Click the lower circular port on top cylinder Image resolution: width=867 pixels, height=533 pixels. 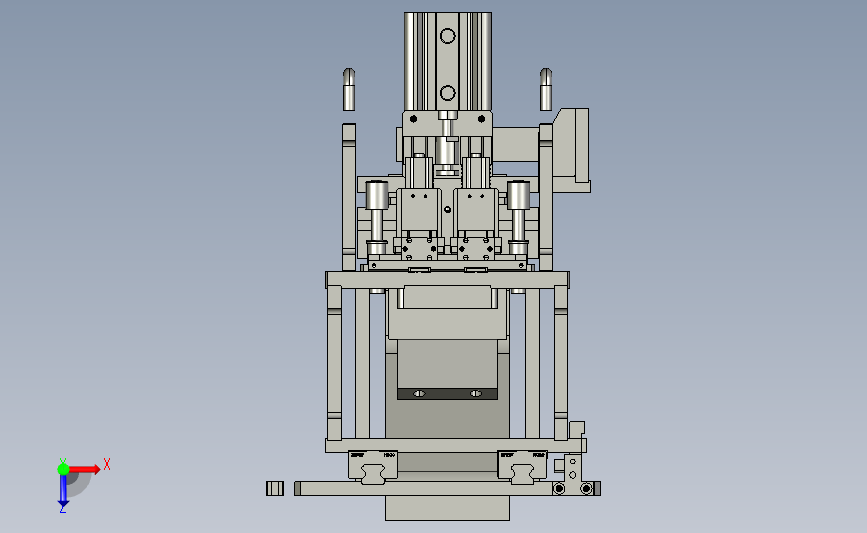(x=447, y=93)
